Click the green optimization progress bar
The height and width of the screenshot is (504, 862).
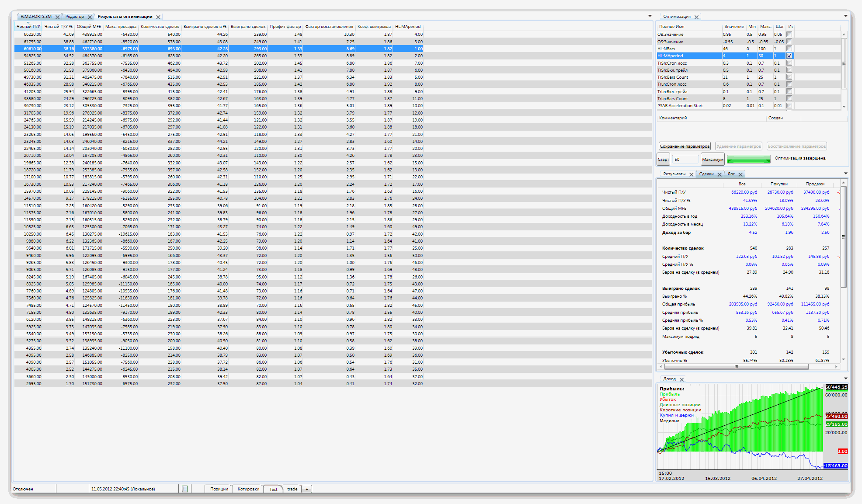(x=748, y=160)
